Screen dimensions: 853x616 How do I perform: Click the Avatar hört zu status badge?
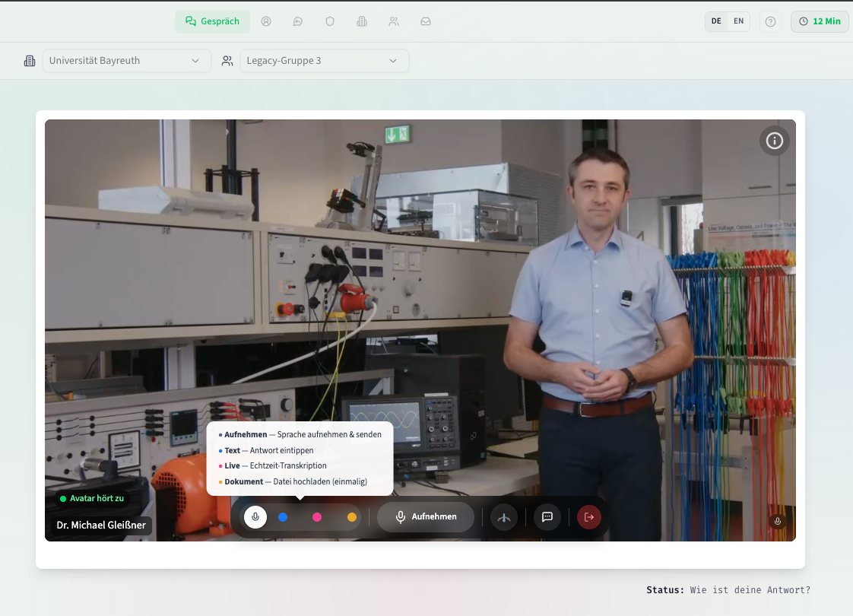[91, 498]
